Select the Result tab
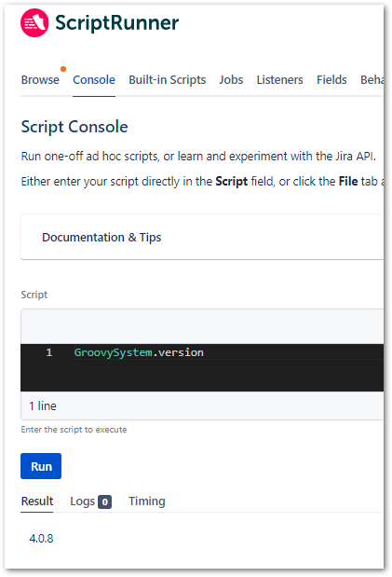392x577 pixels. pos(37,501)
